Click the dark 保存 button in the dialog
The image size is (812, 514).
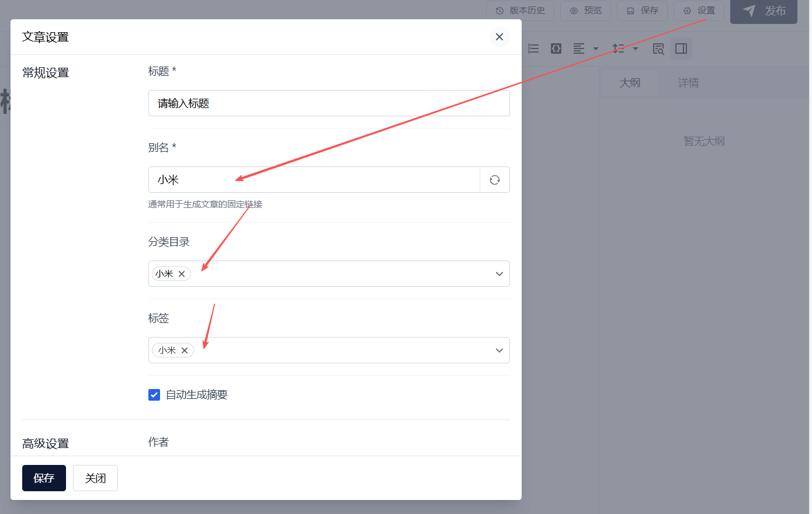pos(44,478)
